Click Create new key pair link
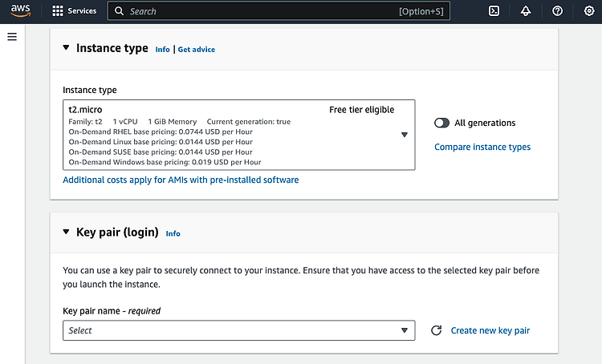602x364 pixels. pyautogui.click(x=490, y=330)
